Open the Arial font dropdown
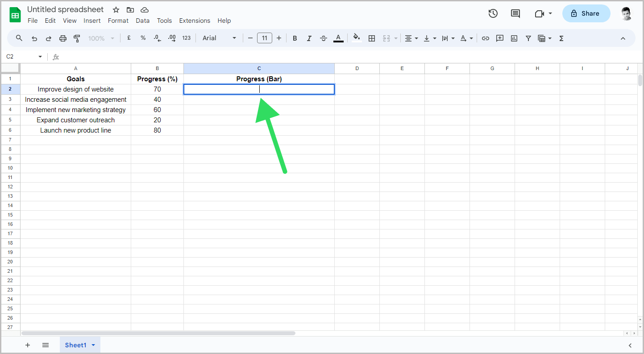Screen dimensions: 644x354 point(219,38)
